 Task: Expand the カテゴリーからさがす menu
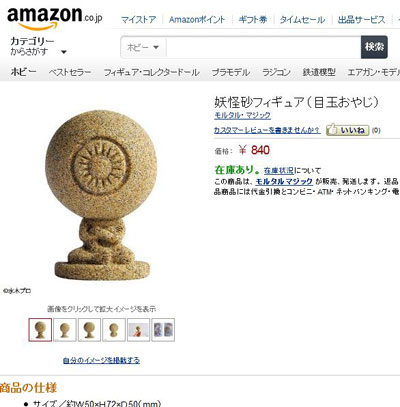pyautogui.click(x=38, y=46)
